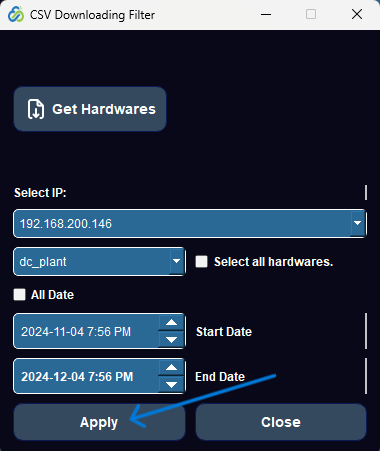
Task: Click the download file icon on Get Hardwares
Action: (36, 109)
